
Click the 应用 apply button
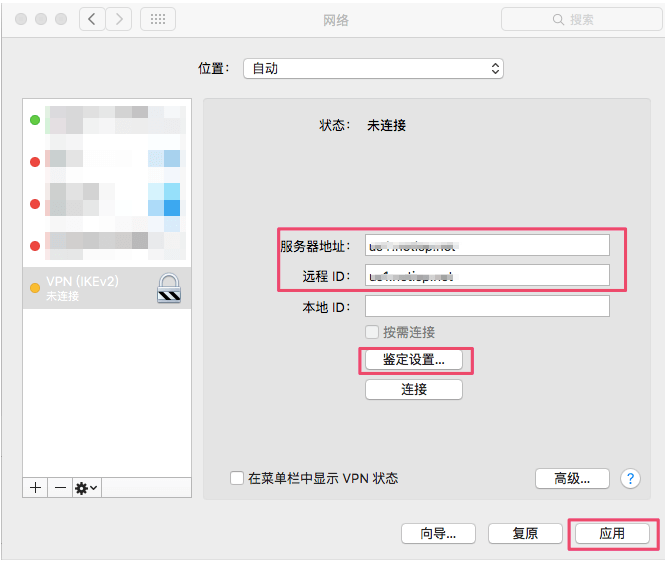click(612, 533)
